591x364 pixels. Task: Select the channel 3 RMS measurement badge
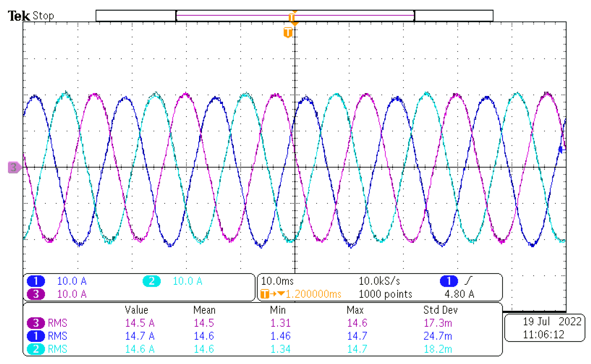click(x=36, y=323)
